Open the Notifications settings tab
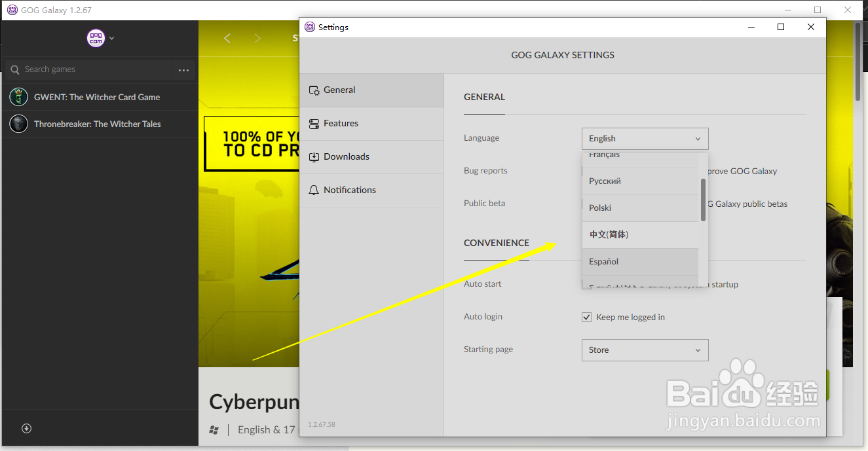Screen dimensions: 868x451 (371, 190)
